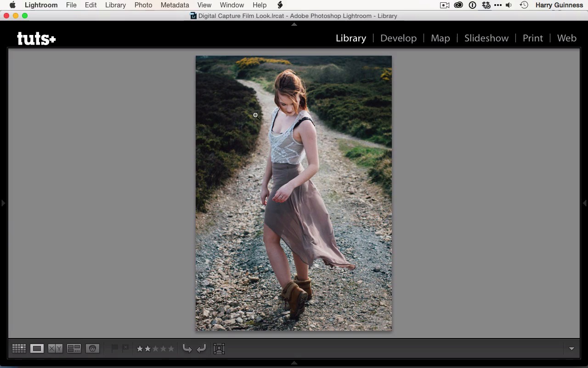Rotate photo clockwise arrow

click(201, 349)
